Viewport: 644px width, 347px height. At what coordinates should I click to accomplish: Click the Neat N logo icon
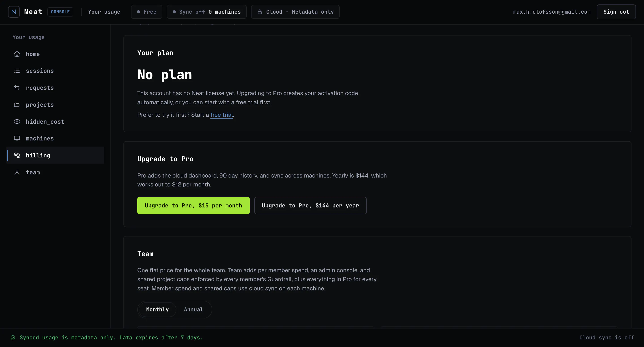tap(14, 12)
